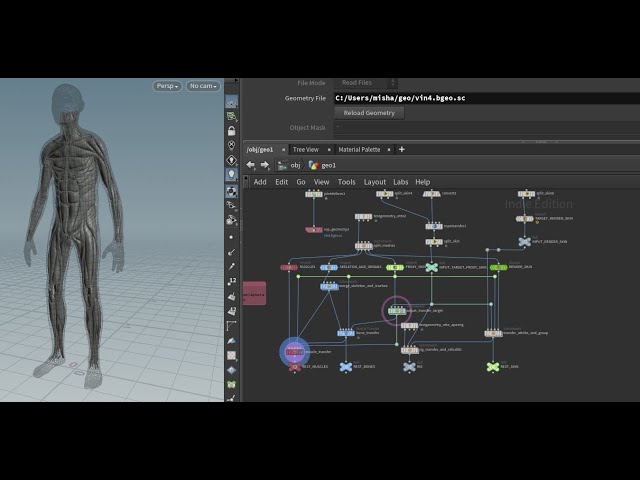Click the back arrow in network path bar
640x480 pixels.
pyautogui.click(x=251, y=165)
